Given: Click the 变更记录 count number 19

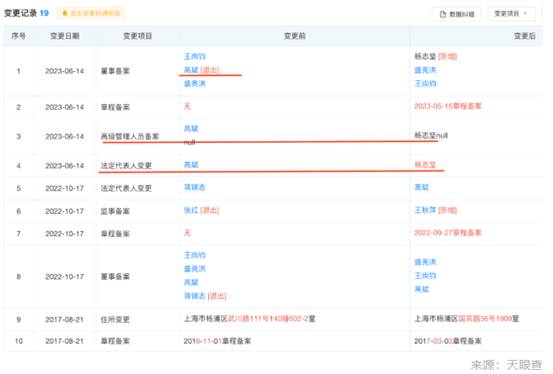Looking at the screenshot, I should click(x=44, y=13).
